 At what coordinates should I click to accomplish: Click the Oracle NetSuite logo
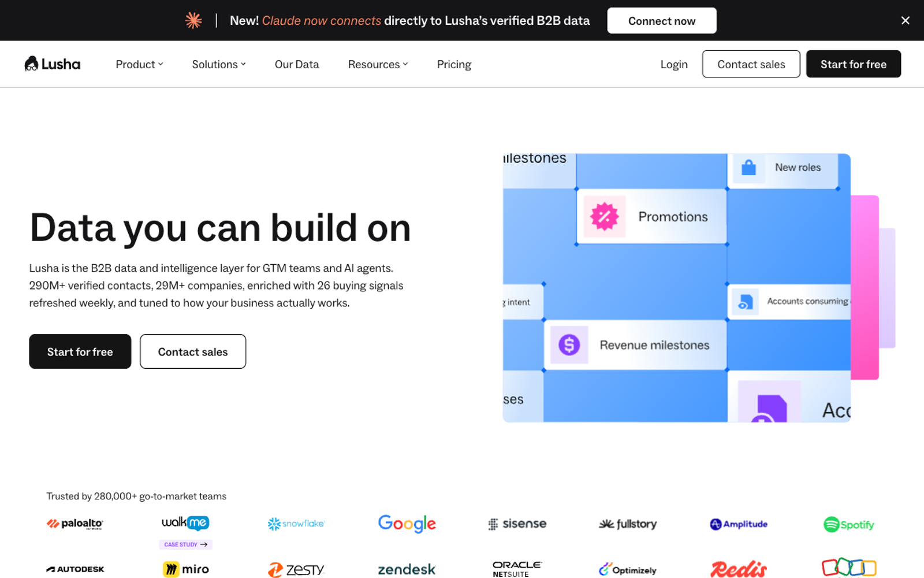pyautogui.click(x=517, y=569)
